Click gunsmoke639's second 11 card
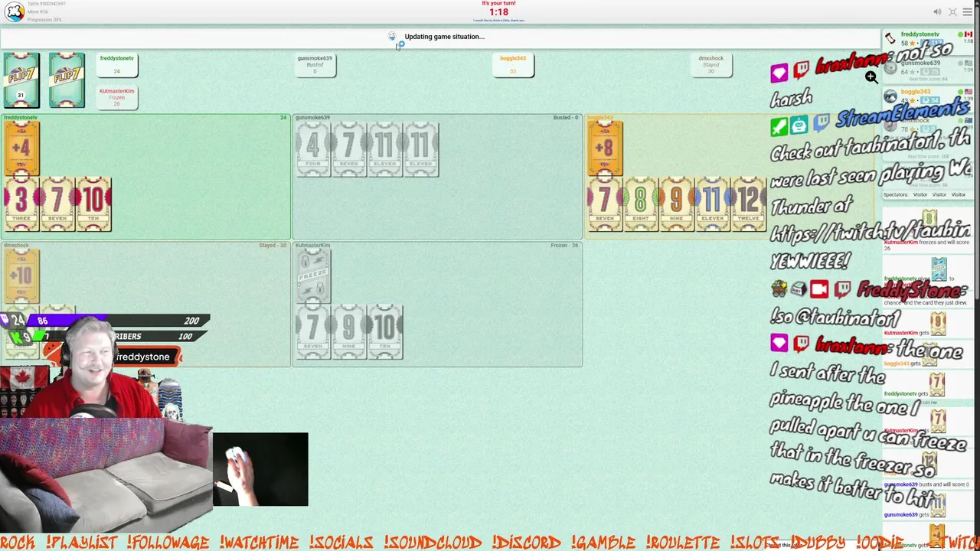 tap(421, 149)
